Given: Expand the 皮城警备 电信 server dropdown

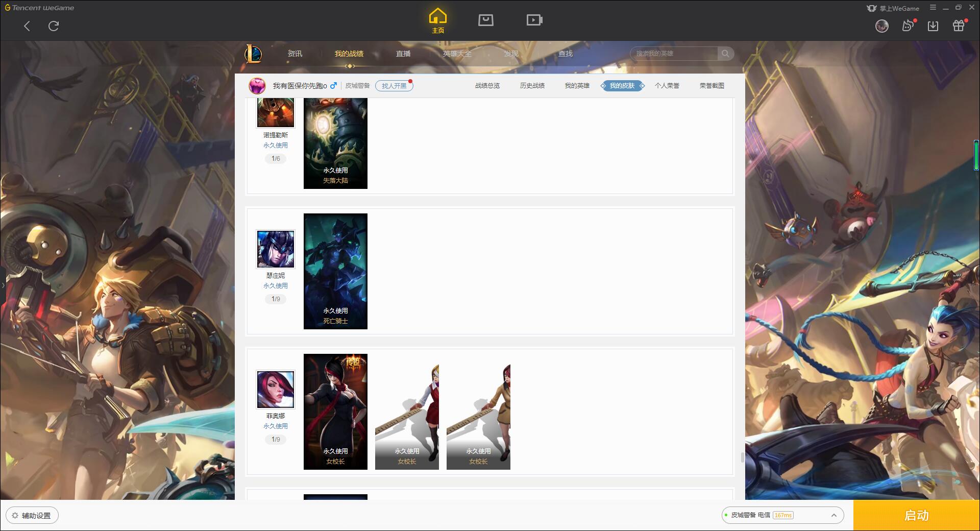Looking at the screenshot, I should [782, 515].
